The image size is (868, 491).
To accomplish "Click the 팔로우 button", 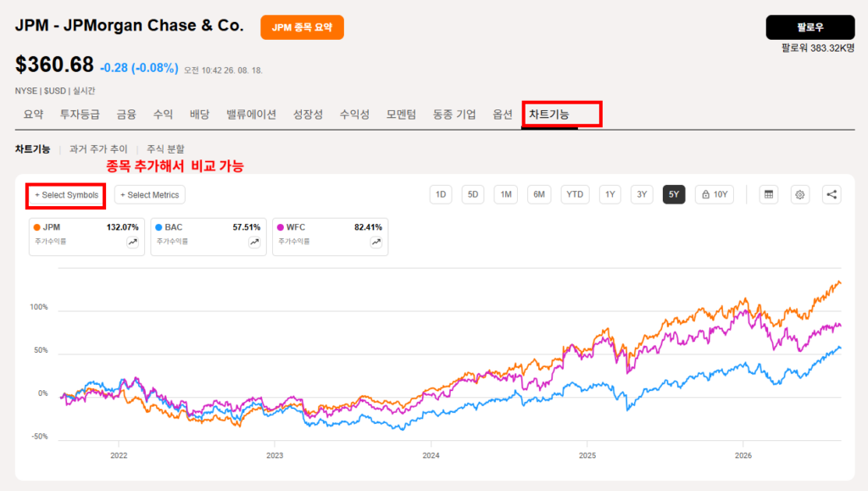I will (x=810, y=27).
